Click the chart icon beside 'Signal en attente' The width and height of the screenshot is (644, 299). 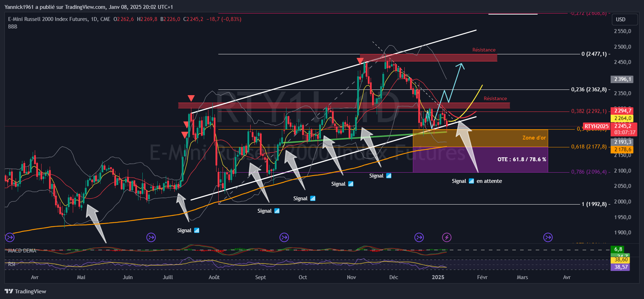(x=471, y=181)
